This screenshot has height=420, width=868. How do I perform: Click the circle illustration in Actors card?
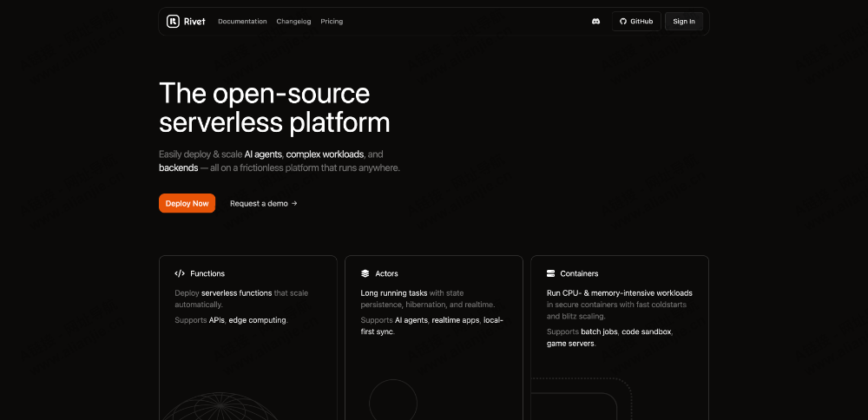pos(393,399)
